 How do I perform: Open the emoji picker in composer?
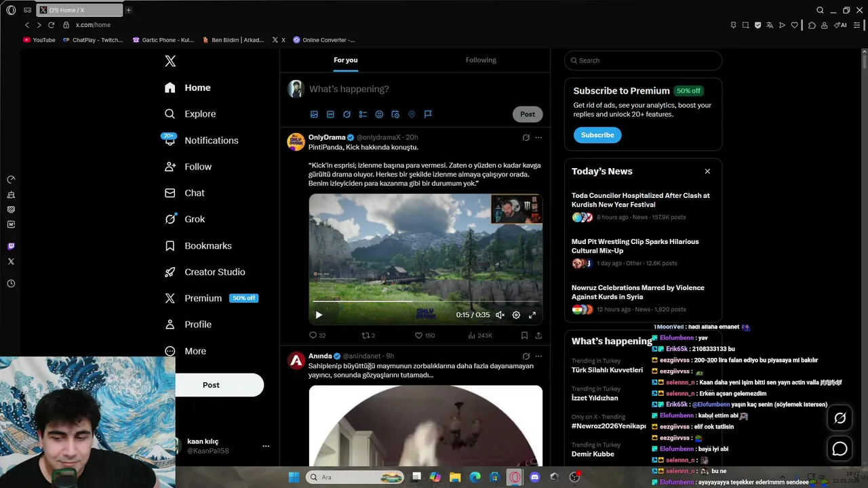pyautogui.click(x=379, y=115)
